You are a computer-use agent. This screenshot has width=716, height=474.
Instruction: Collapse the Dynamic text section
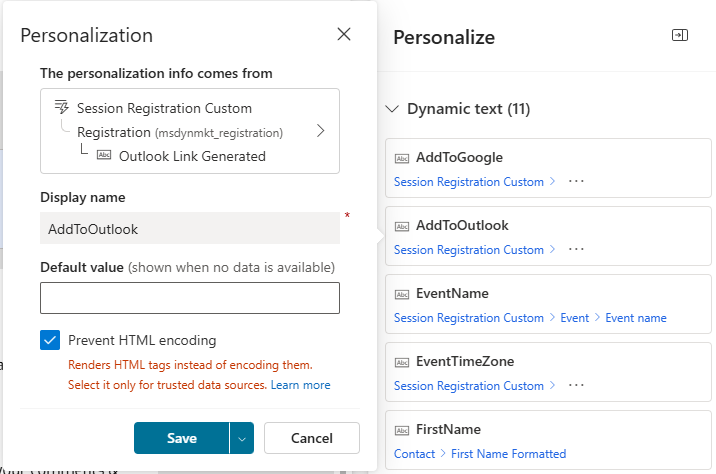[x=391, y=109]
